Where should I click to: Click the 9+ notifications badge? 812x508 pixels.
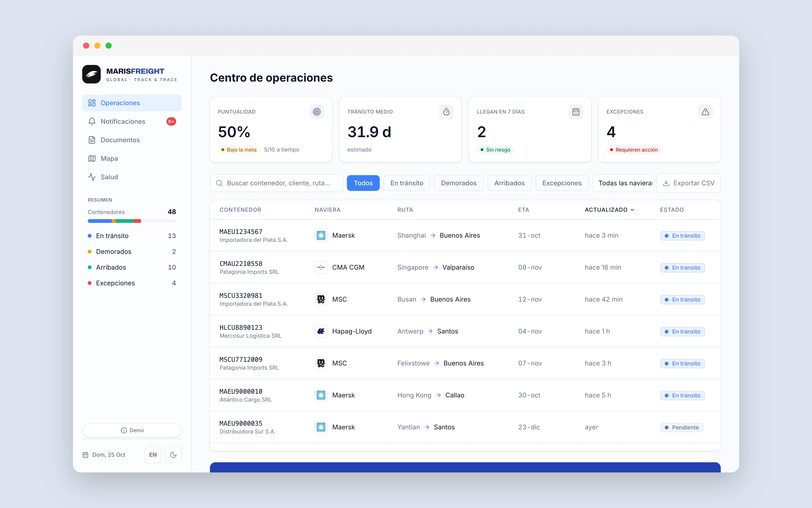coord(171,121)
